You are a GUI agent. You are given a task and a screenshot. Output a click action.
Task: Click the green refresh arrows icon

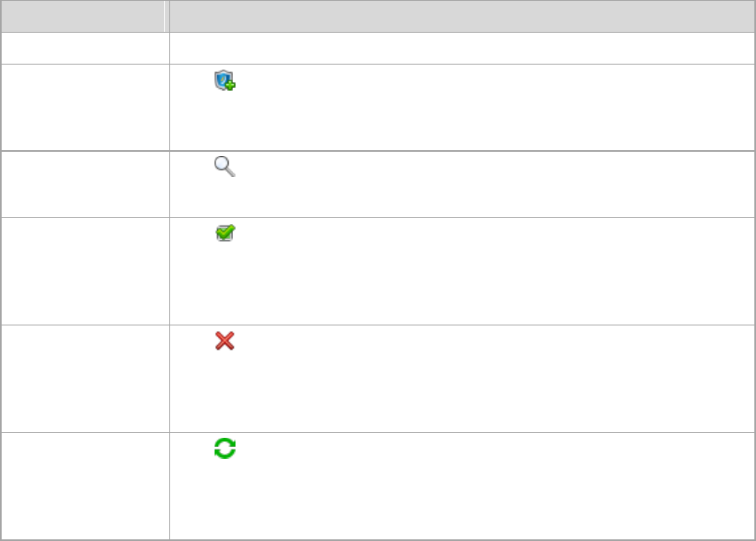click(225, 449)
